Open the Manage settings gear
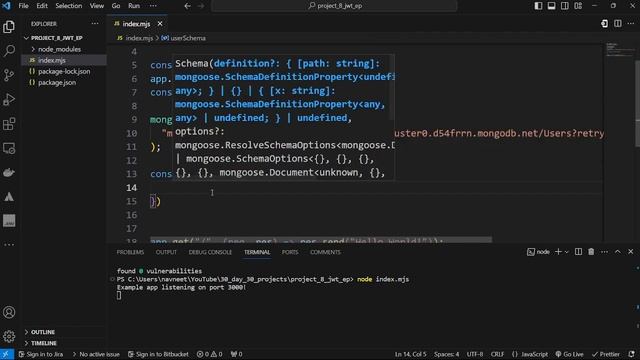The height and width of the screenshot is (360, 640). click(x=9, y=336)
